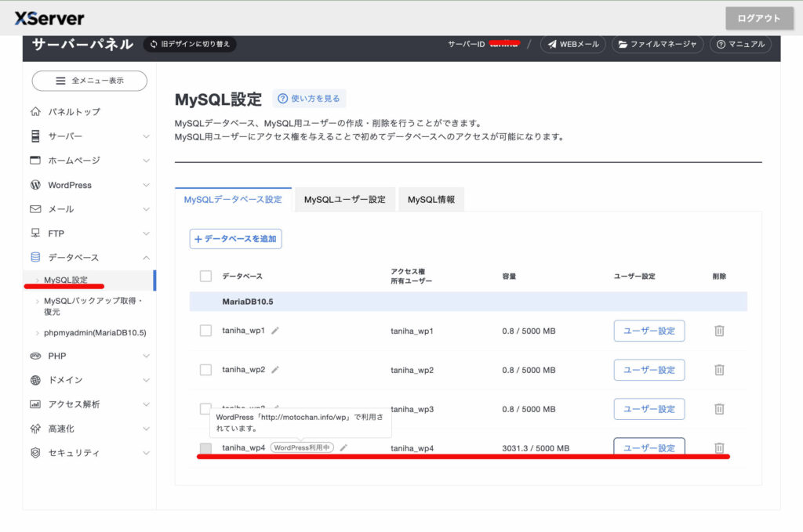This screenshot has width=803, height=532.
Task: Click the XServer logo
Action: point(49,19)
